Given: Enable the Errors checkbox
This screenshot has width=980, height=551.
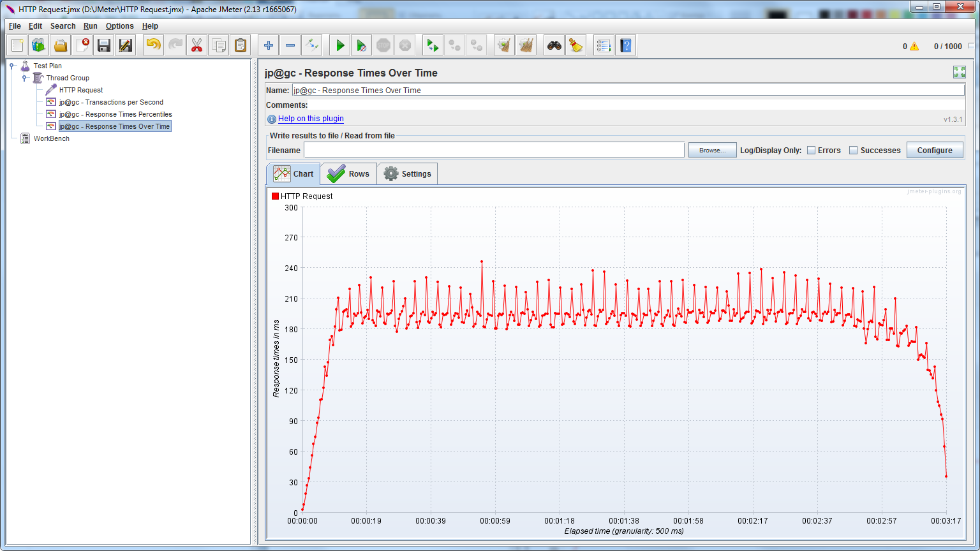Looking at the screenshot, I should (x=812, y=151).
